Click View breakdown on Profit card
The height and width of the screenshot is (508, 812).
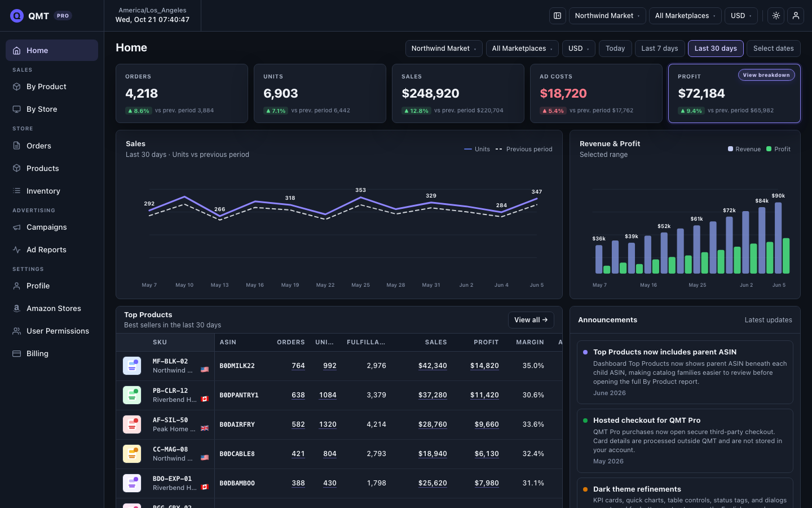point(766,75)
